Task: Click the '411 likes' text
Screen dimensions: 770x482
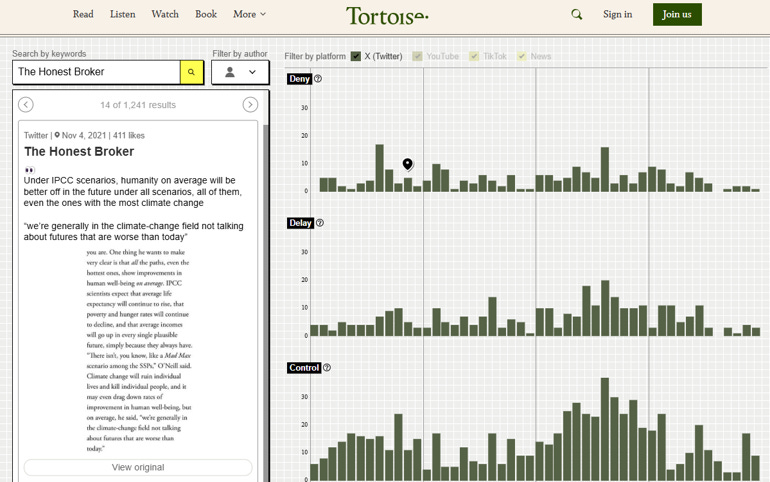Action: pos(129,135)
